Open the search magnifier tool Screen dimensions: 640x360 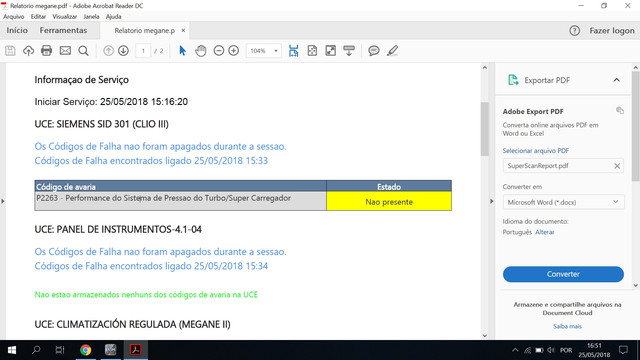click(83, 51)
